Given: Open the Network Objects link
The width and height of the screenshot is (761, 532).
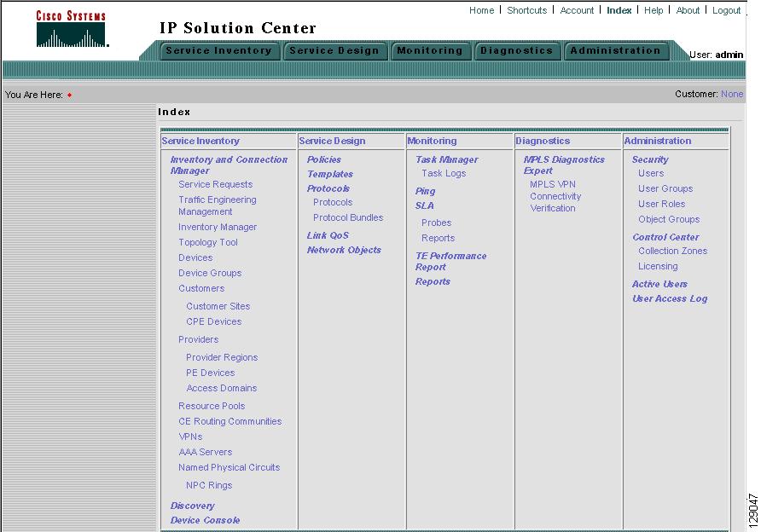Looking at the screenshot, I should 344,250.
